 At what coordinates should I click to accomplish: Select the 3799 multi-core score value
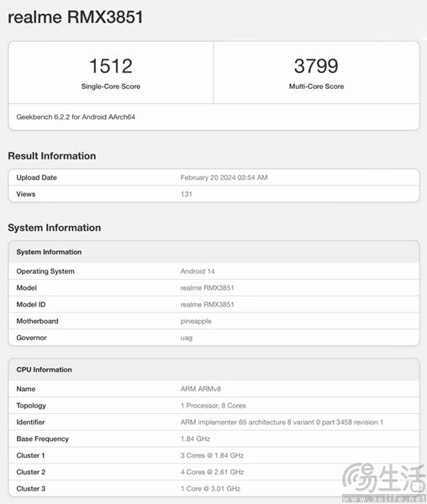316,66
